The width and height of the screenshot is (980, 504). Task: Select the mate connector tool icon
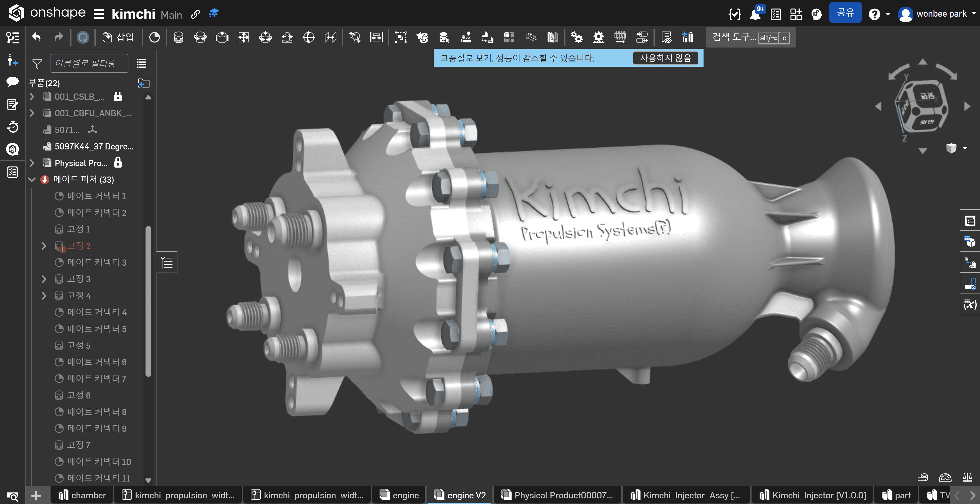(154, 37)
